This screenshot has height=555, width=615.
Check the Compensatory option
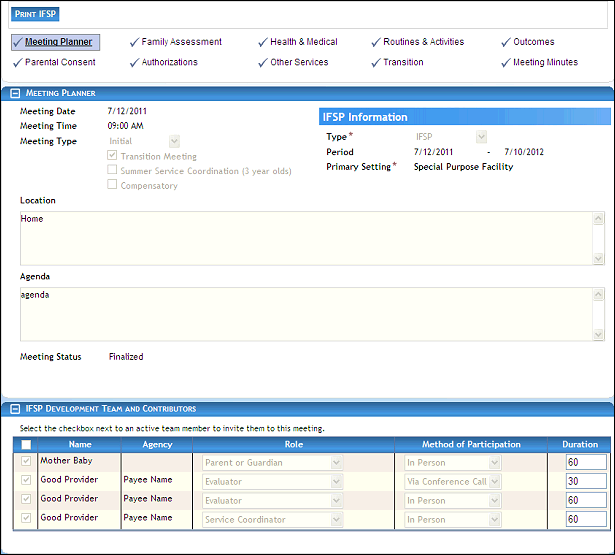coord(113,186)
